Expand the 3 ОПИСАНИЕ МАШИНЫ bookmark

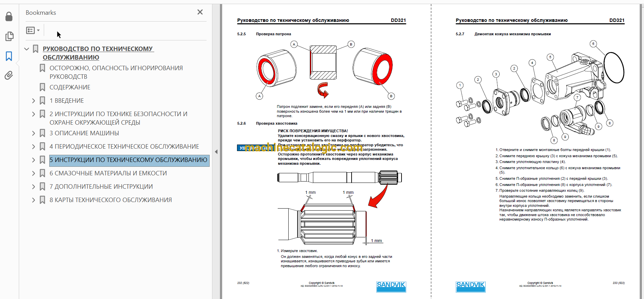(34, 133)
